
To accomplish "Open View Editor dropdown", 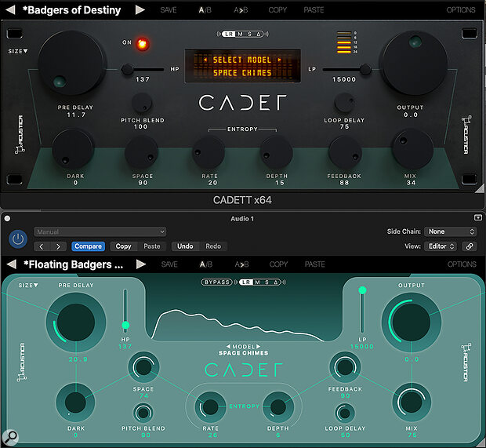I will coord(441,246).
